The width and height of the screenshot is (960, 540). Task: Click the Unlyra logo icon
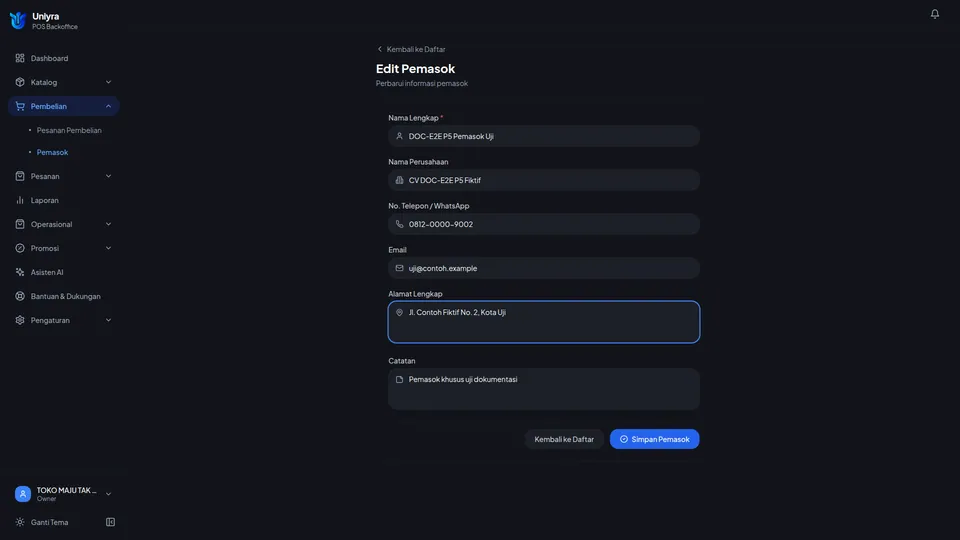click(18, 20)
